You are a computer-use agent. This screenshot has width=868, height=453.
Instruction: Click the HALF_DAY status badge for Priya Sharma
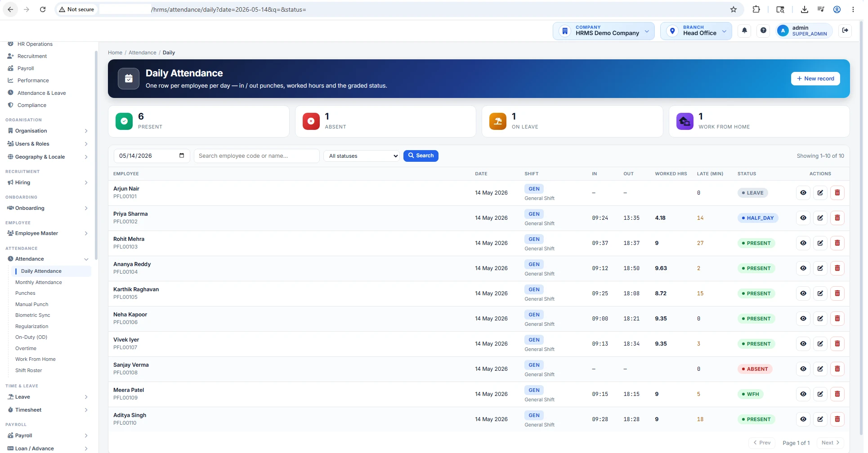[758, 218]
